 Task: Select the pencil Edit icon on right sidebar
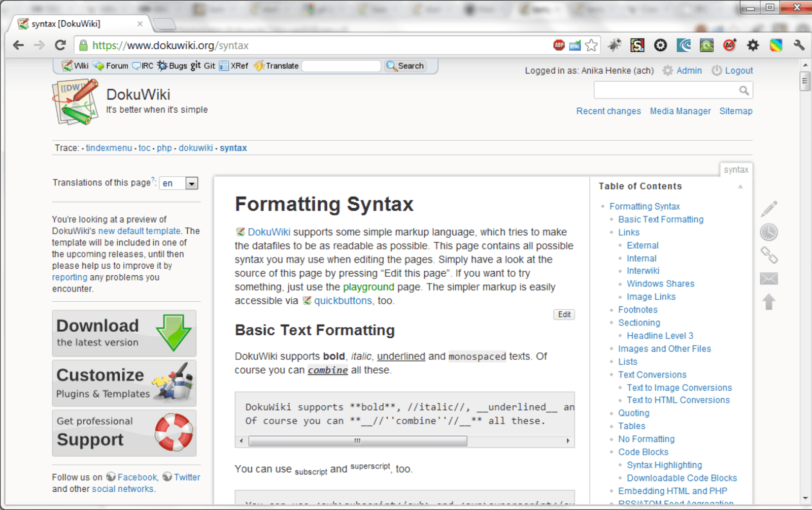(x=768, y=208)
